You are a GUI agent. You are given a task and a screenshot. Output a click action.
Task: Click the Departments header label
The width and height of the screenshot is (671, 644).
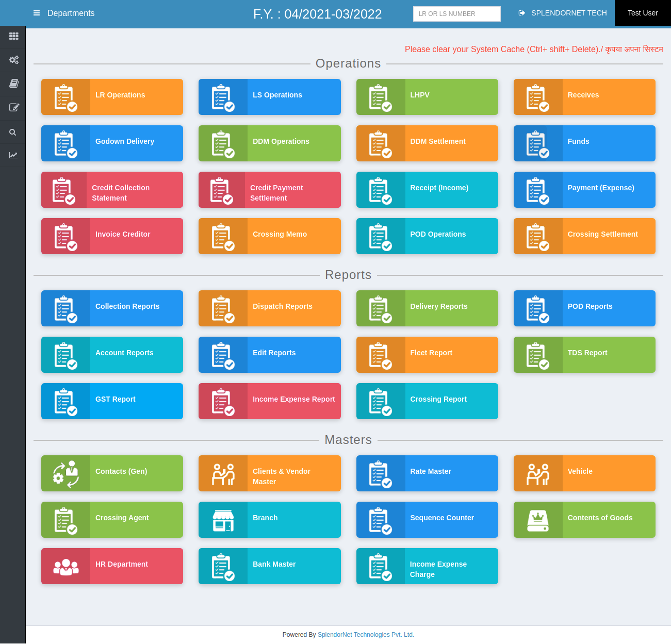pyautogui.click(x=71, y=13)
